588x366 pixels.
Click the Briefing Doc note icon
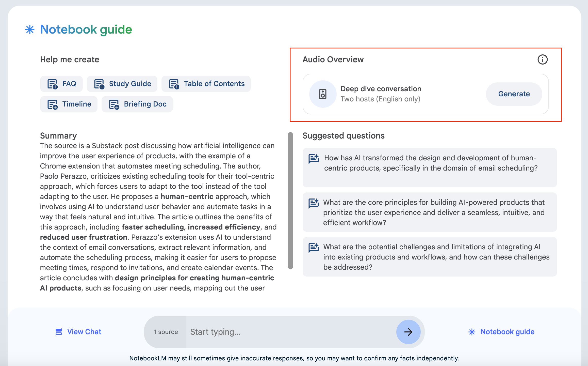(x=114, y=104)
